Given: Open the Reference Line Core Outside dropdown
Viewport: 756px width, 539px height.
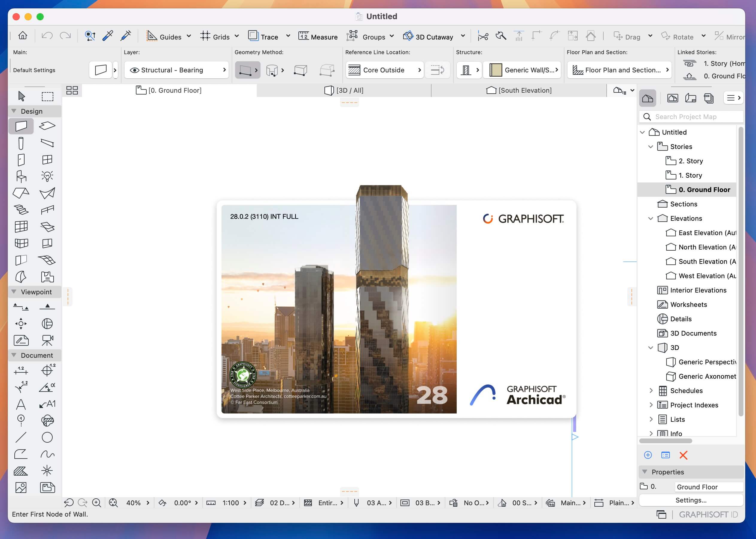Looking at the screenshot, I should pyautogui.click(x=385, y=70).
